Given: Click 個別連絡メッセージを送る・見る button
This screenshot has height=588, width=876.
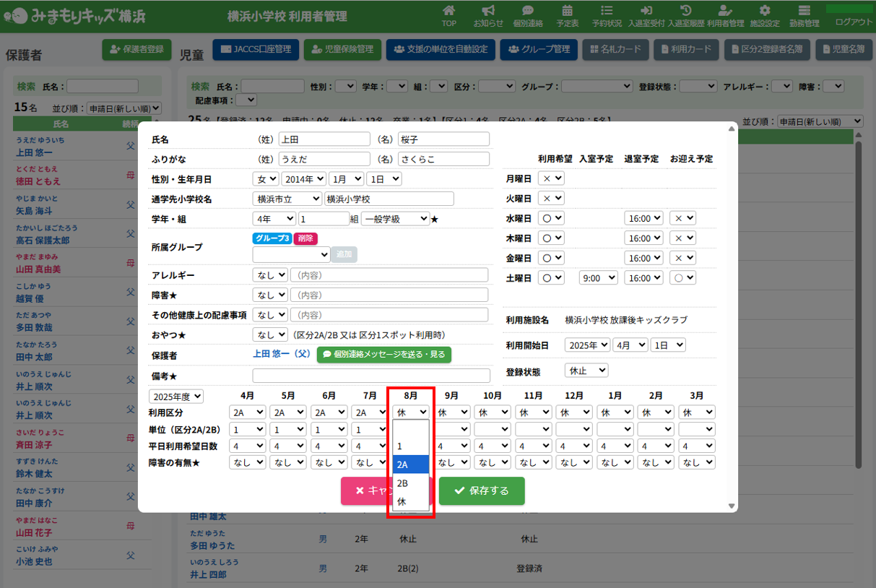Looking at the screenshot, I should coord(383,355).
